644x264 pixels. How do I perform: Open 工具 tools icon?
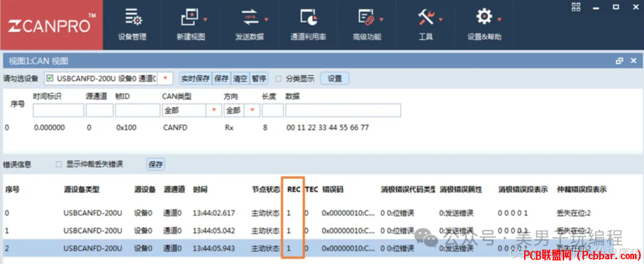pos(426,18)
